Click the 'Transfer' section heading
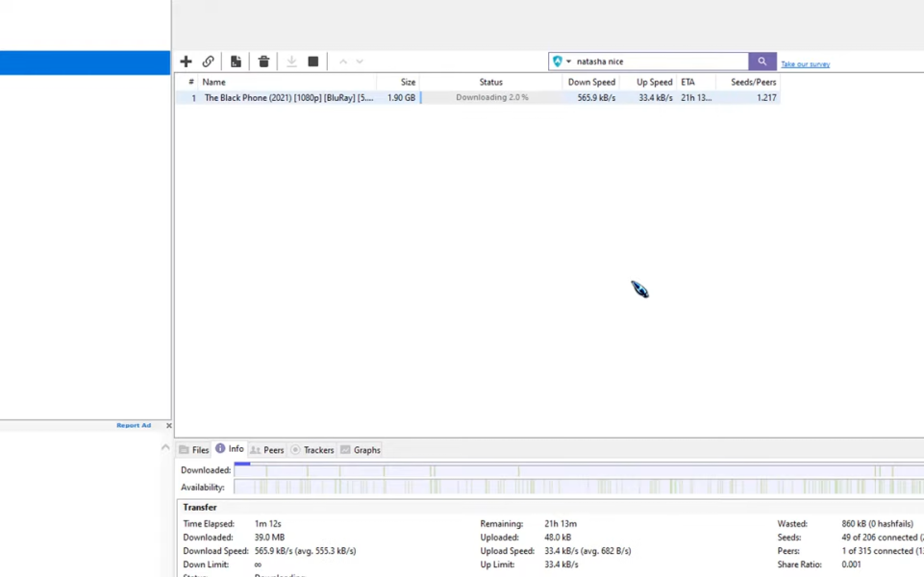The width and height of the screenshot is (924, 577). click(200, 507)
